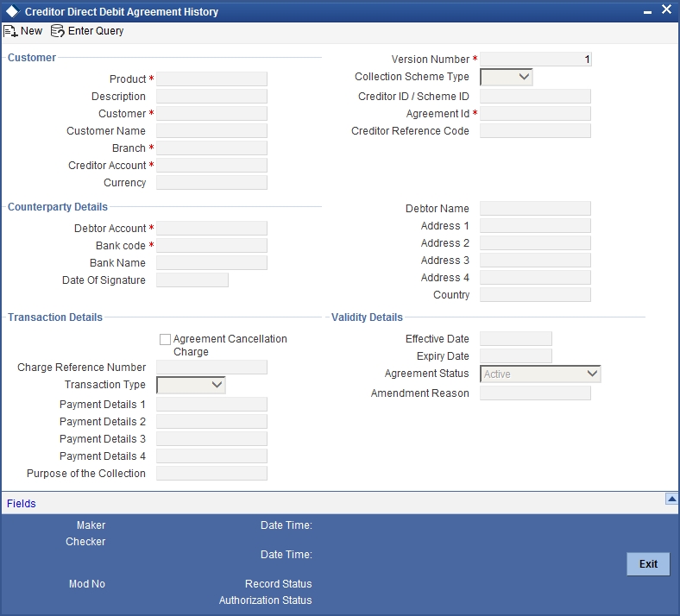Image resolution: width=680 pixels, height=616 pixels.
Task: Open the Collection Scheme Type dropdown
Action: [506, 77]
